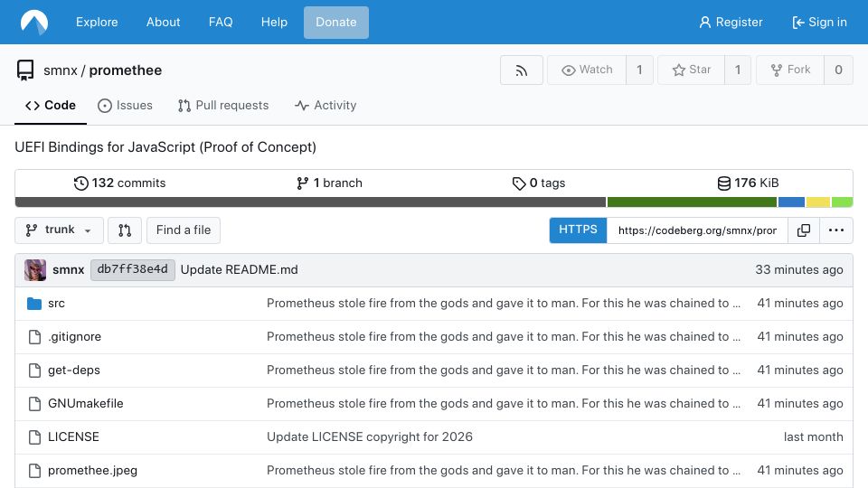868x488 pixels.
Task: Open the About page
Action: [164, 22]
